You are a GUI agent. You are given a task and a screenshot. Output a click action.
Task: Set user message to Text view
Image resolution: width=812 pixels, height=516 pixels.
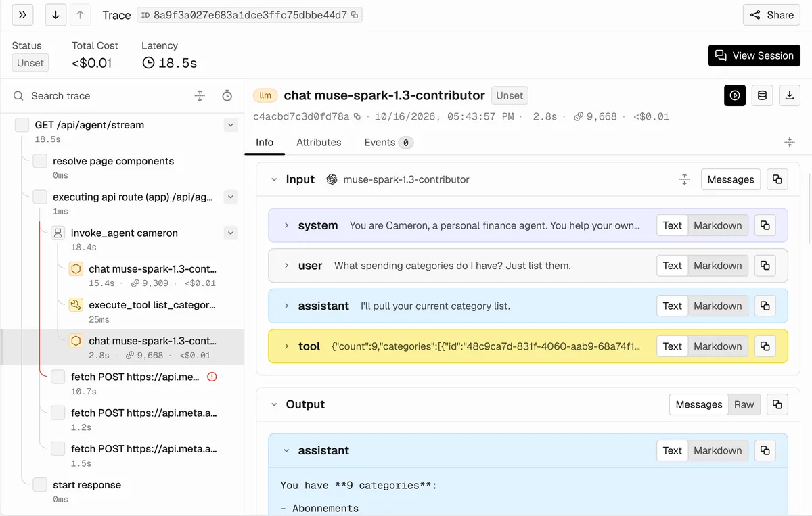pyautogui.click(x=673, y=266)
